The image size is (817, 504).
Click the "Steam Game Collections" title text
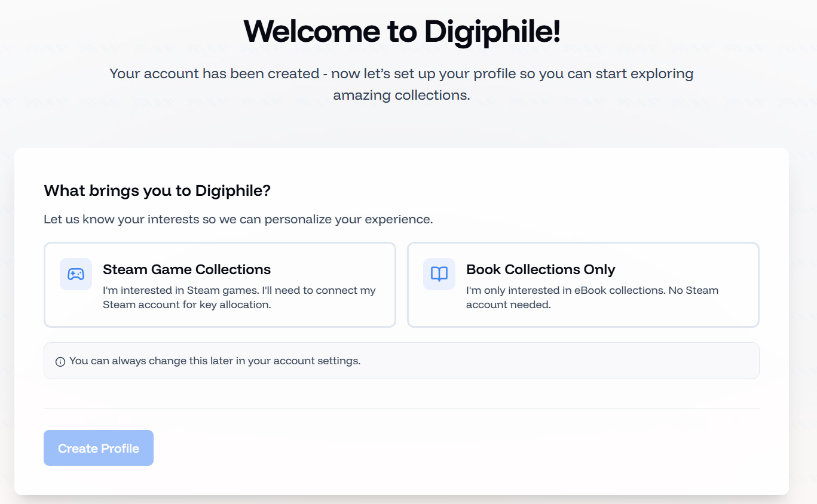tap(186, 269)
